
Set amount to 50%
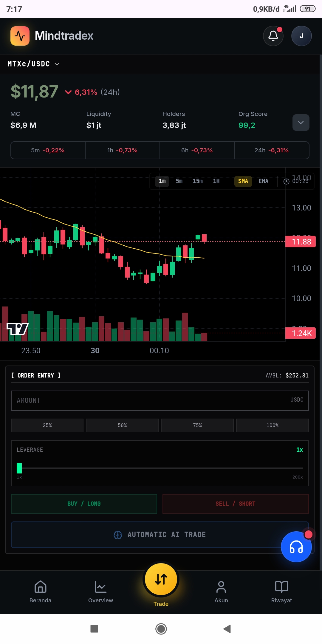[x=122, y=425]
